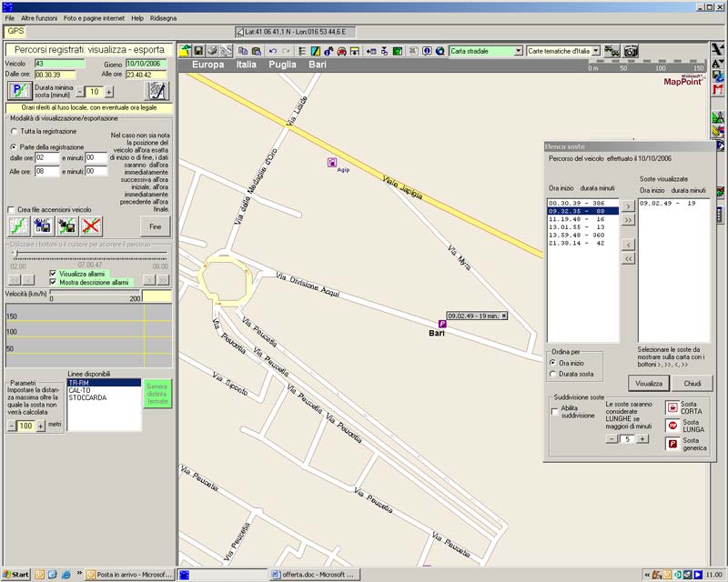728x582 pixels.
Task: Click the purple parking marker on the map
Action: 442,324
